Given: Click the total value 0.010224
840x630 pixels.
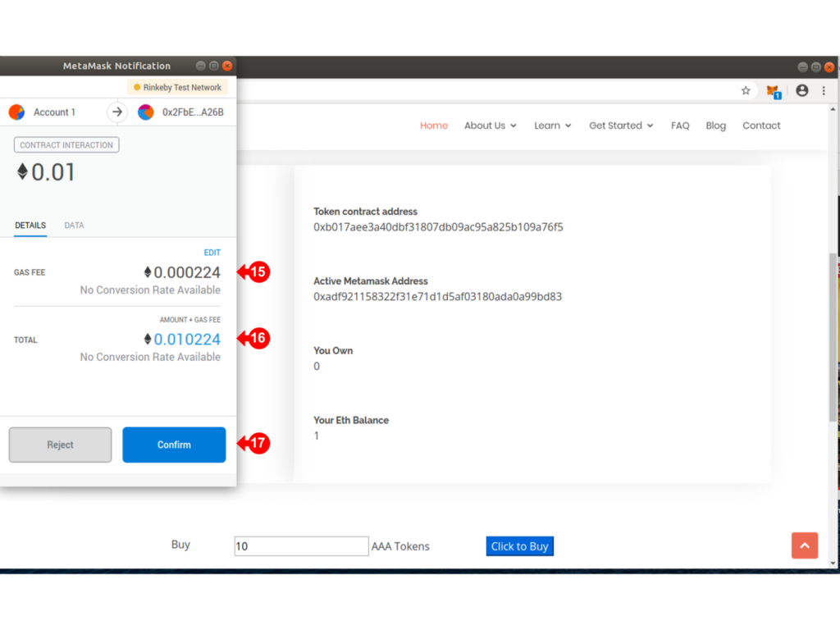Looking at the screenshot, I should [x=187, y=339].
